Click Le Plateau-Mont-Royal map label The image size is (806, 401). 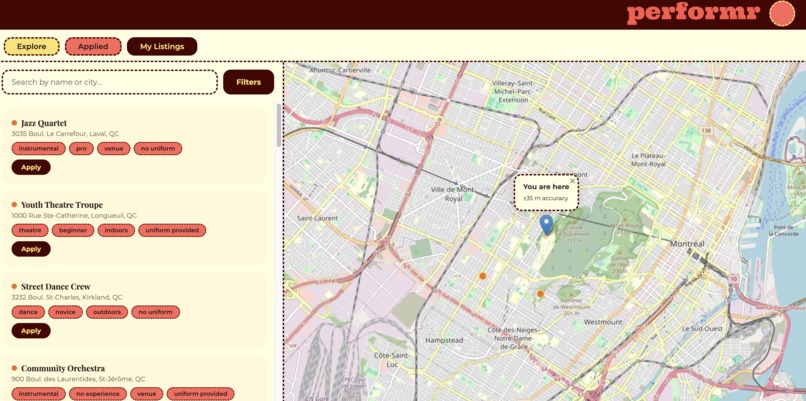tap(648, 159)
